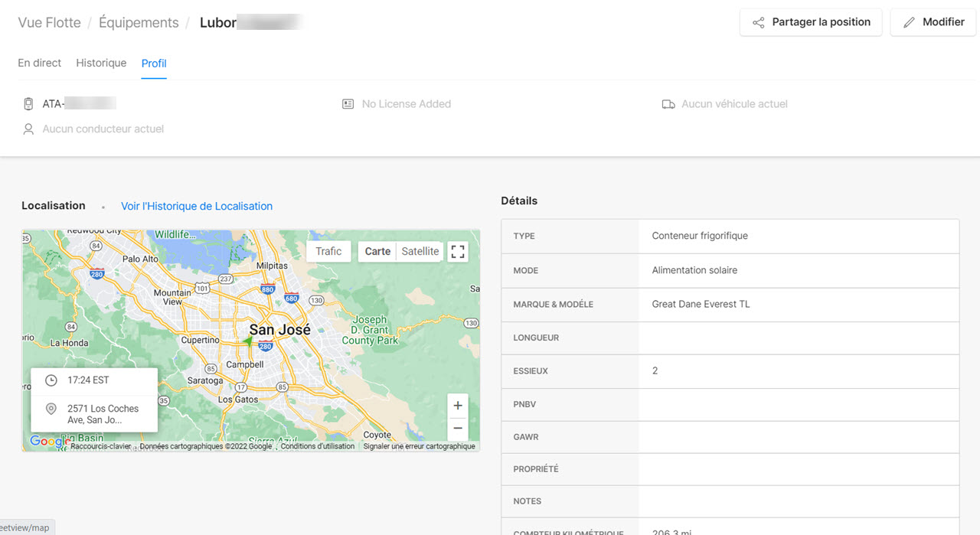Switch to the En direct tab

point(40,63)
